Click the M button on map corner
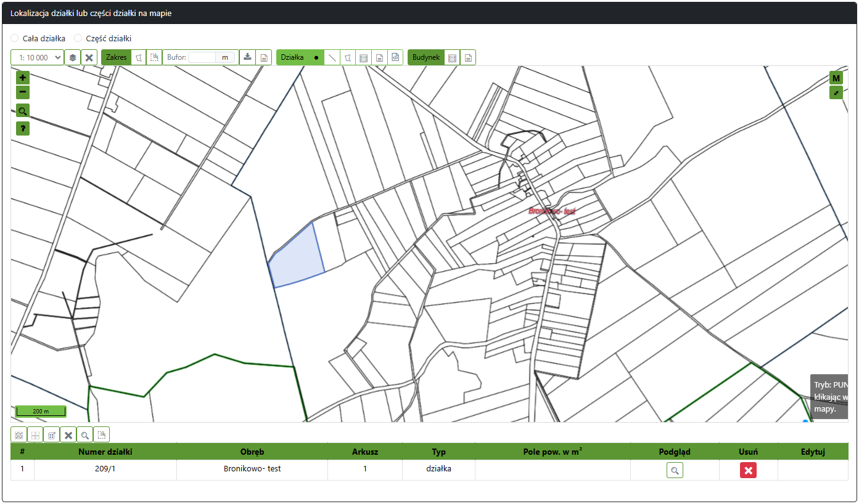 (x=836, y=78)
